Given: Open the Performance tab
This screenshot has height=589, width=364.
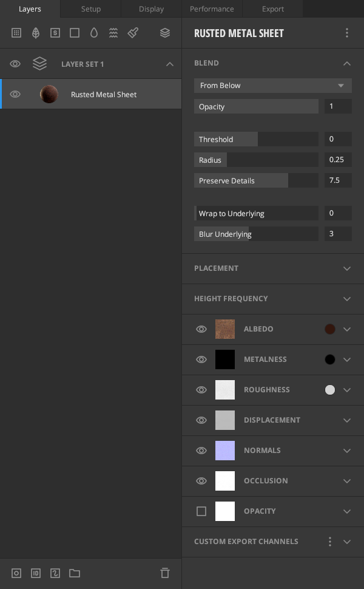Looking at the screenshot, I should [x=212, y=9].
